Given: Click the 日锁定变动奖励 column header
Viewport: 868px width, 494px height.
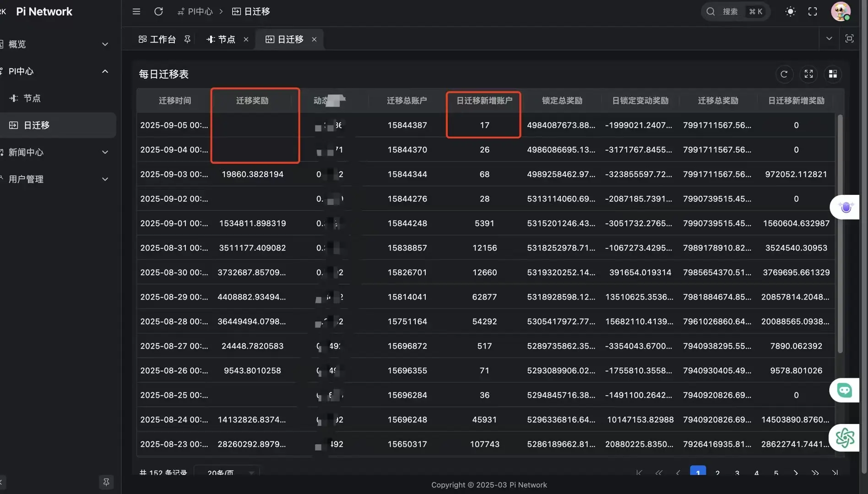Looking at the screenshot, I should click(x=640, y=101).
